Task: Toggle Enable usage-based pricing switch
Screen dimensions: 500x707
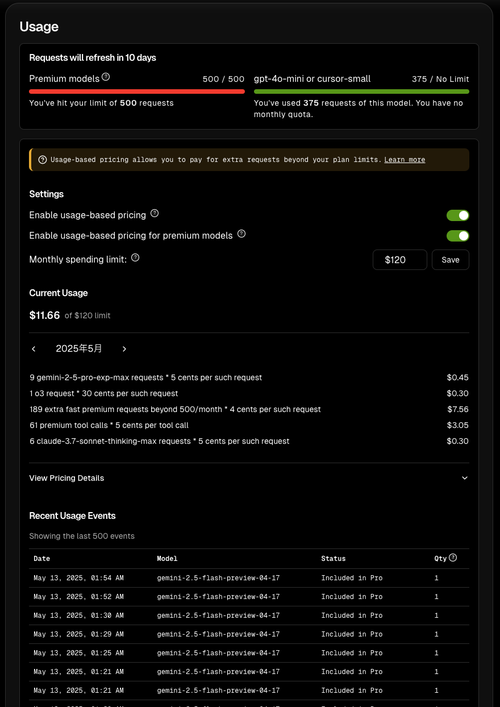Action: (458, 216)
